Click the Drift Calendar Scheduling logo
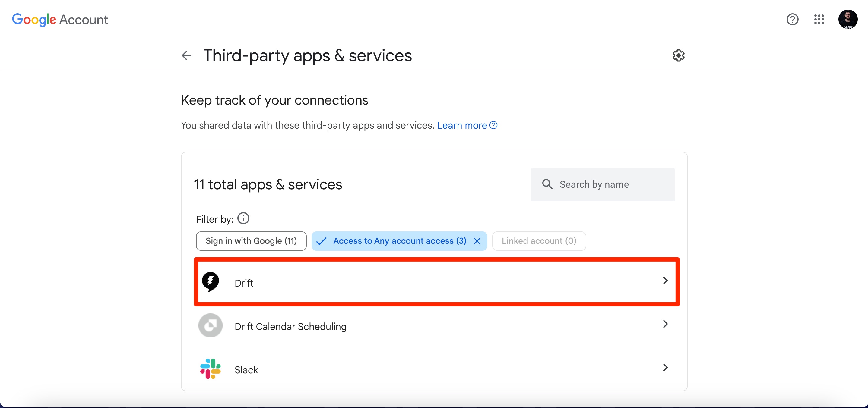The width and height of the screenshot is (868, 408). coord(210,325)
